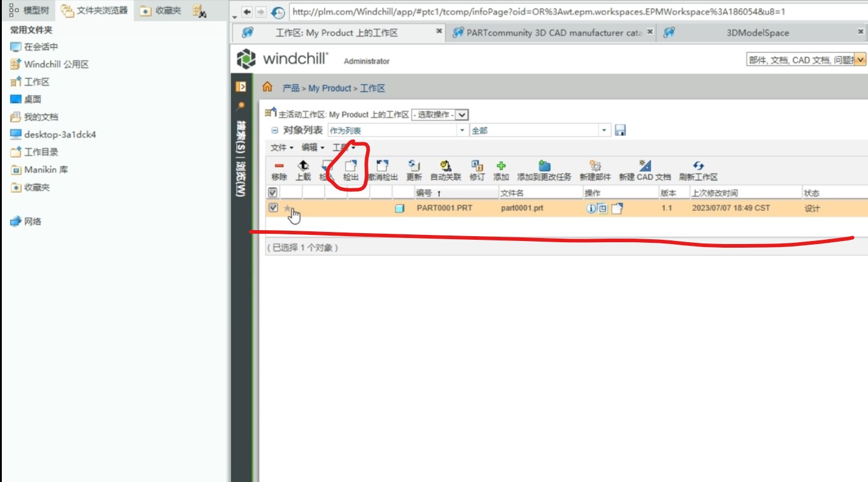This screenshot has width=868, height=482.
Task: Click the 撤消检出 (Undo Checkout) toolbar icon
Action: [x=382, y=165]
